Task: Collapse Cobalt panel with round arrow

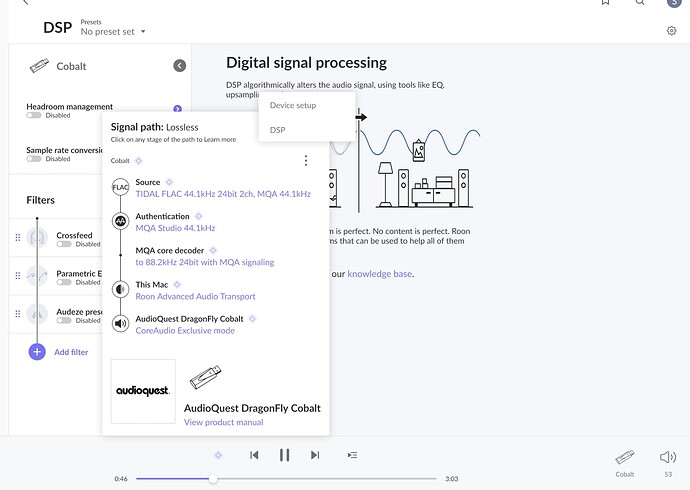Action: coord(180,66)
